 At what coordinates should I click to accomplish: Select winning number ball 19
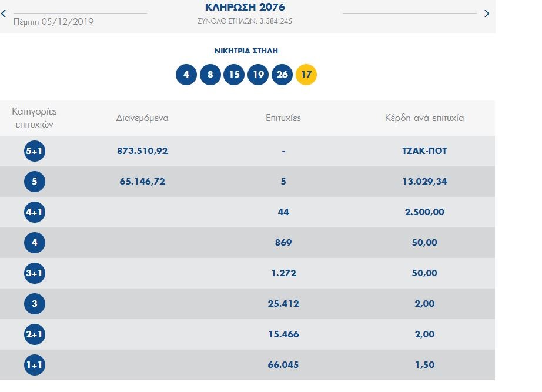[258, 75]
